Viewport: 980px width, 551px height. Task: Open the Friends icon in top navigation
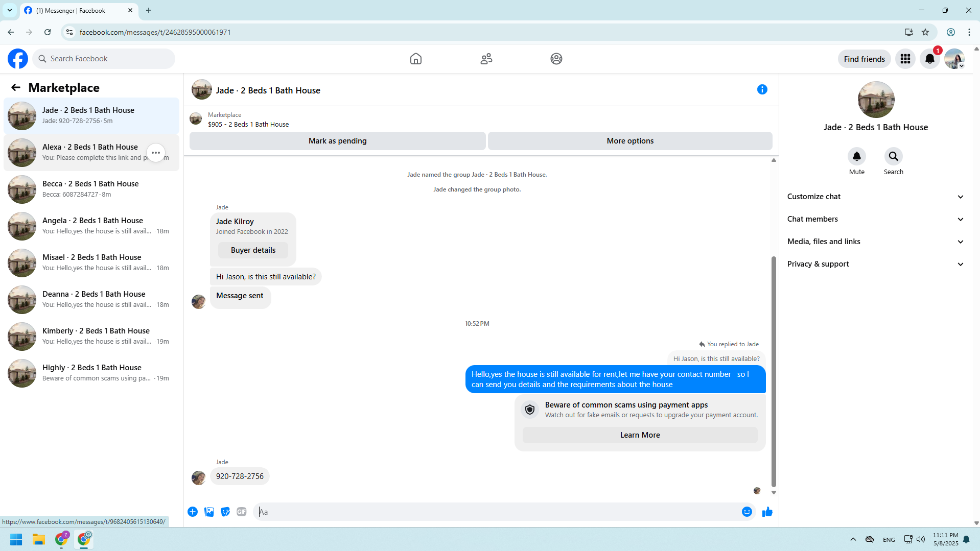pyautogui.click(x=486, y=59)
